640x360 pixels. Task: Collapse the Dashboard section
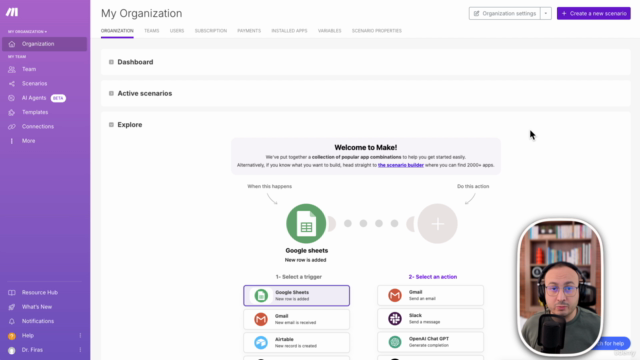click(111, 62)
